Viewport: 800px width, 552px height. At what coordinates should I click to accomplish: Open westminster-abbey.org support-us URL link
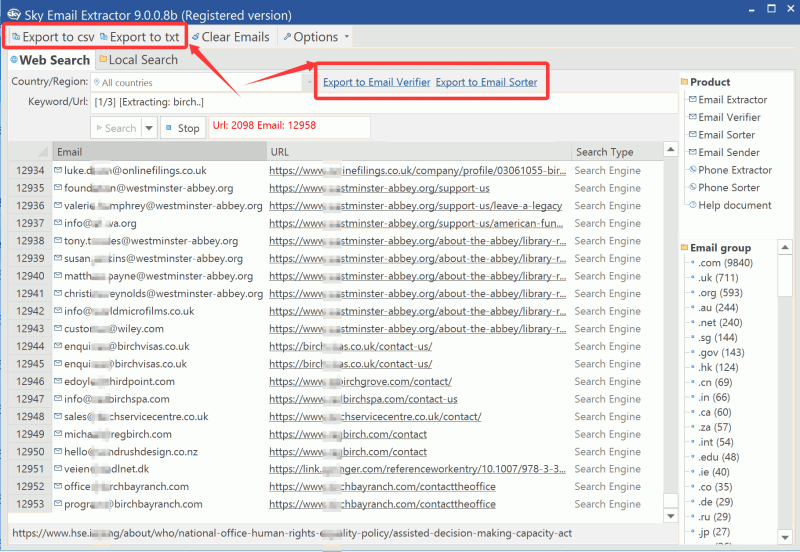(x=379, y=188)
